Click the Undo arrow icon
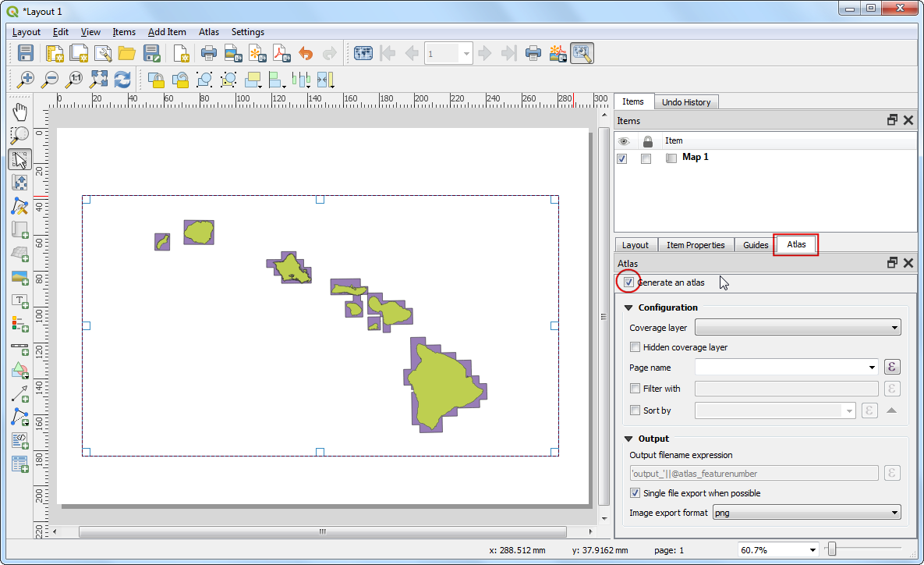Image resolution: width=924 pixels, height=565 pixels. coord(306,53)
